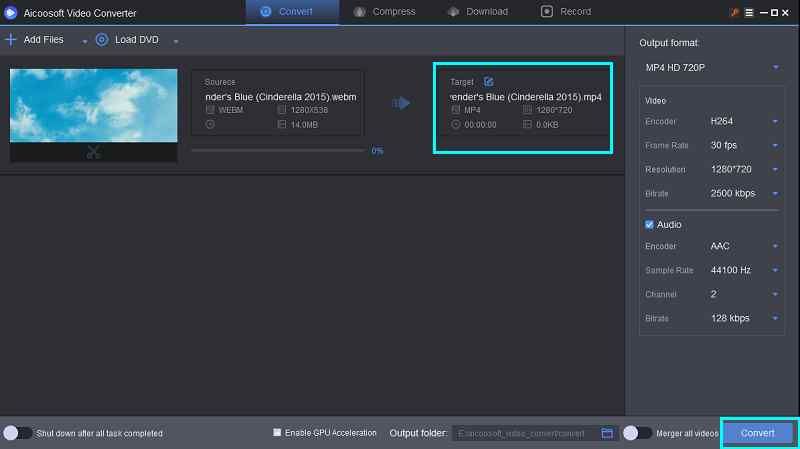800x449 pixels.
Task: Open the output folder browse icon
Action: [607, 433]
